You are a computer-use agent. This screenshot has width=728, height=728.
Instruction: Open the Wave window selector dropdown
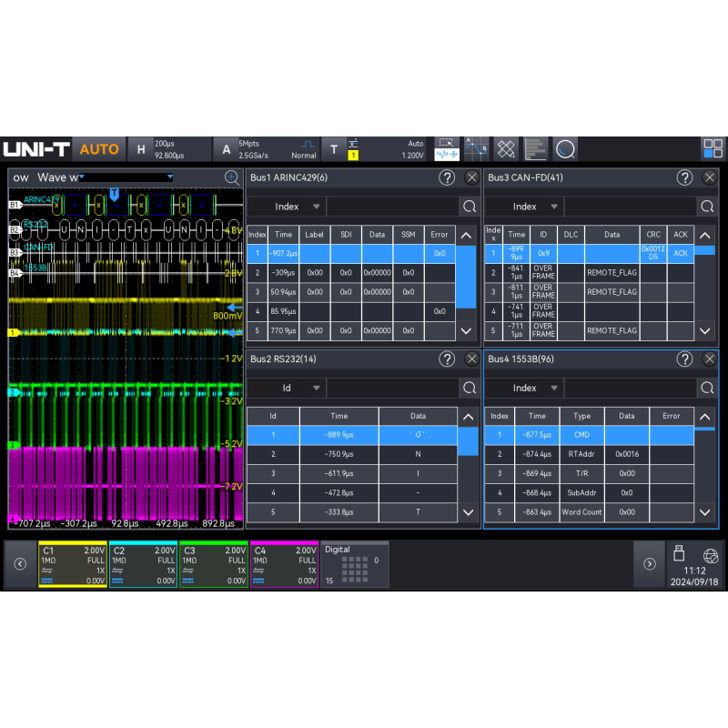126,177
